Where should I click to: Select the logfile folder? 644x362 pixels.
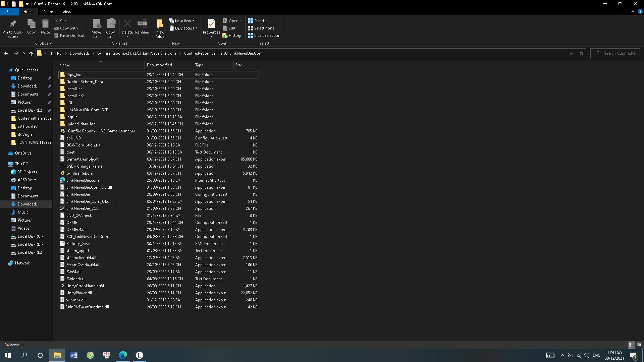[72, 117]
